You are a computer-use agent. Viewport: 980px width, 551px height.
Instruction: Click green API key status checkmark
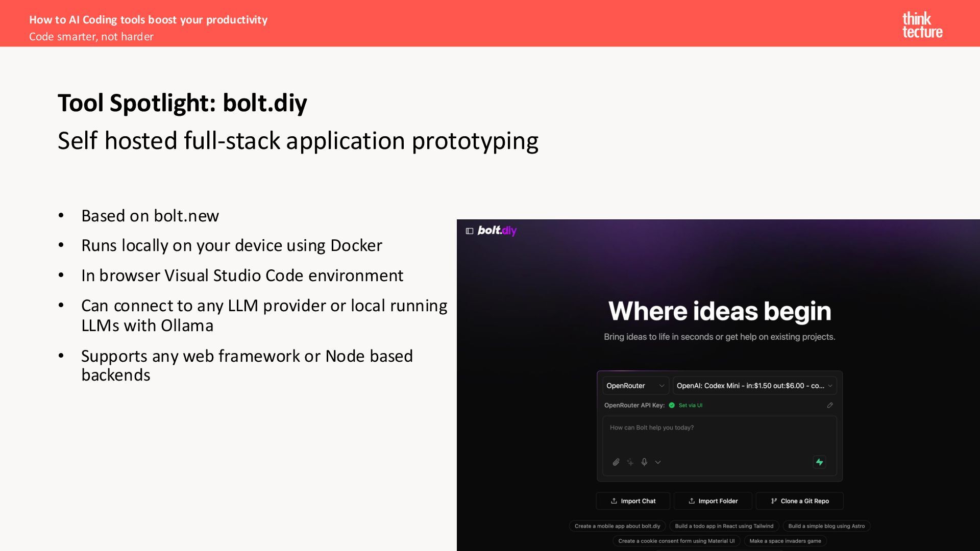pyautogui.click(x=672, y=405)
